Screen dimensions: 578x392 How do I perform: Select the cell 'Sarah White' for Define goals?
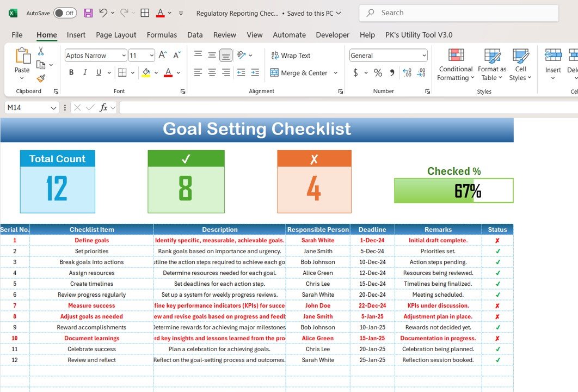click(x=318, y=241)
